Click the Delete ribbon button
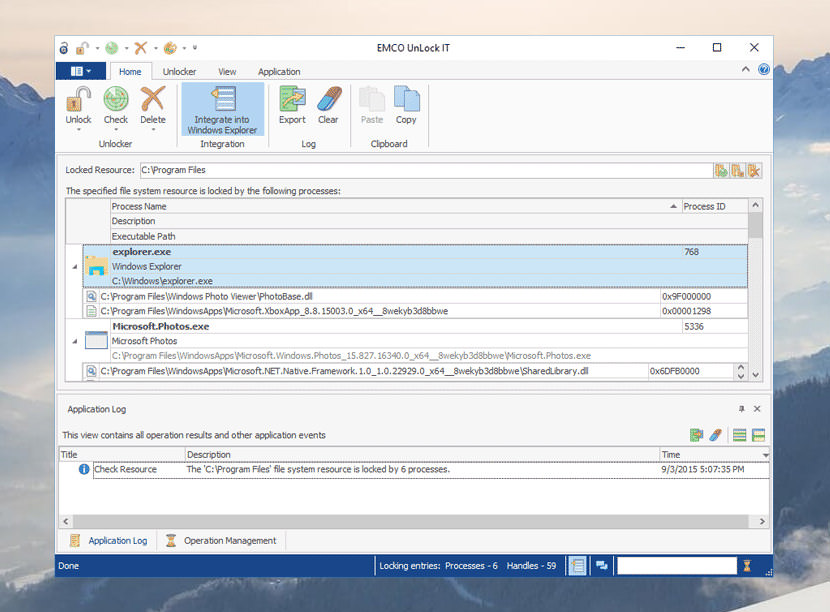Viewport: 830px width, 612px height. click(152, 107)
